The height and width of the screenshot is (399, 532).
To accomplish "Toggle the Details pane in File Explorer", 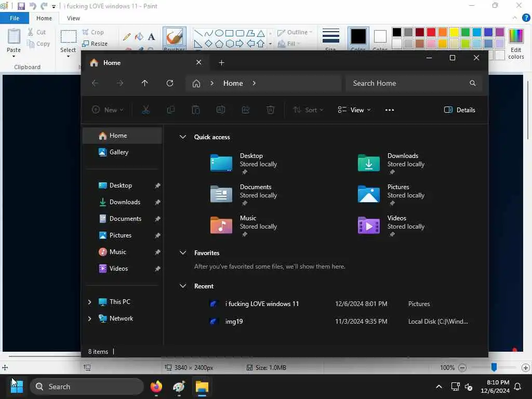I will [459, 110].
